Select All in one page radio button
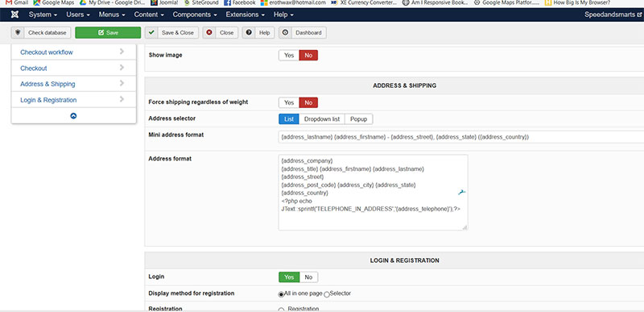Screen dimensions: 644x312 (281, 294)
